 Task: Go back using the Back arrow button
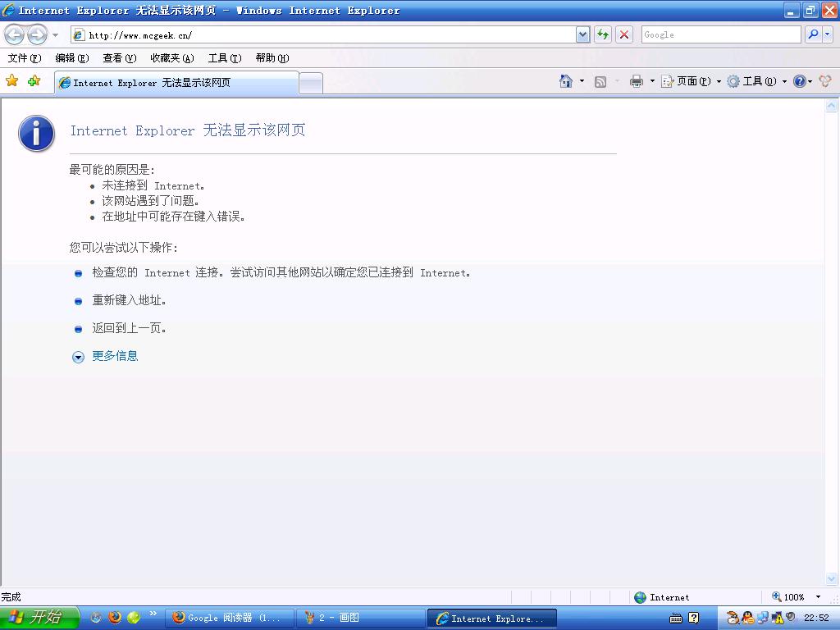pyautogui.click(x=15, y=35)
